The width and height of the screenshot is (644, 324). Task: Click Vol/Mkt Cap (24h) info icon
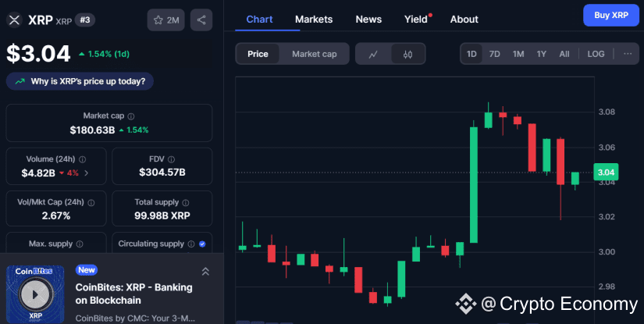pyautogui.click(x=91, y=202)
